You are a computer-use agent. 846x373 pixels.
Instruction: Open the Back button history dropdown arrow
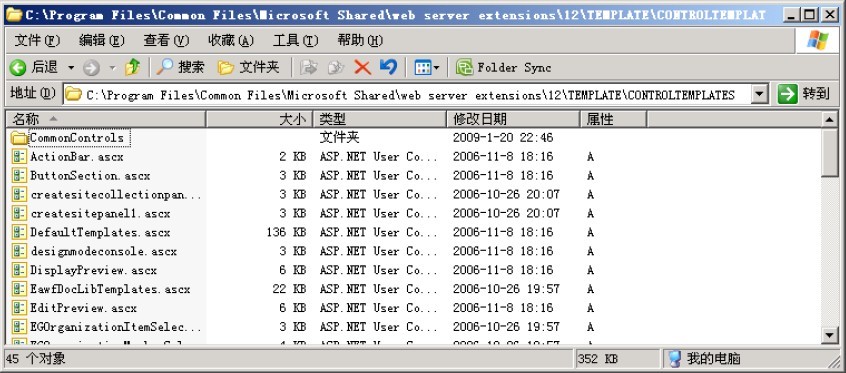71,67
